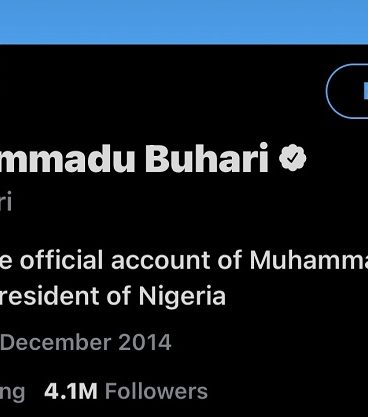The width and height of the screenshot is (368, 417).
Task: Click the word account in the bio
Action: point(161,261)
